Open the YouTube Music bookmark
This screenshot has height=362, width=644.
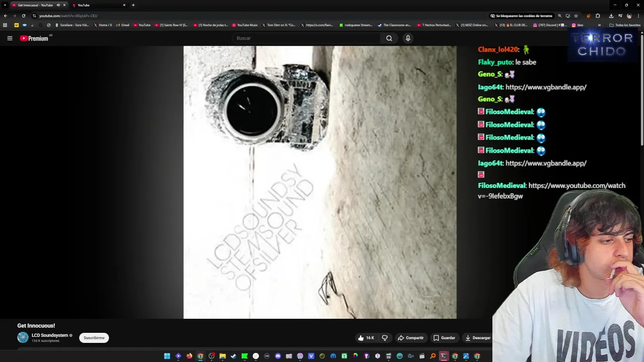(245, 25)
